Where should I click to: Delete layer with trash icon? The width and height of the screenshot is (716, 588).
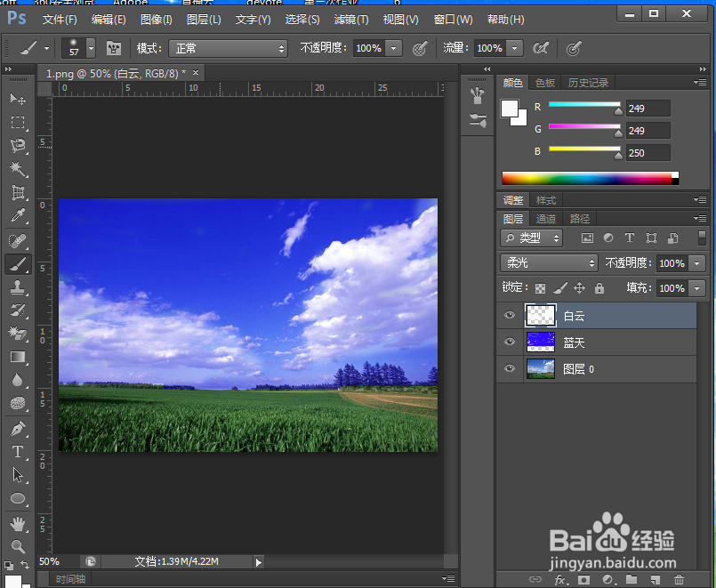click(x=679, y=579)
